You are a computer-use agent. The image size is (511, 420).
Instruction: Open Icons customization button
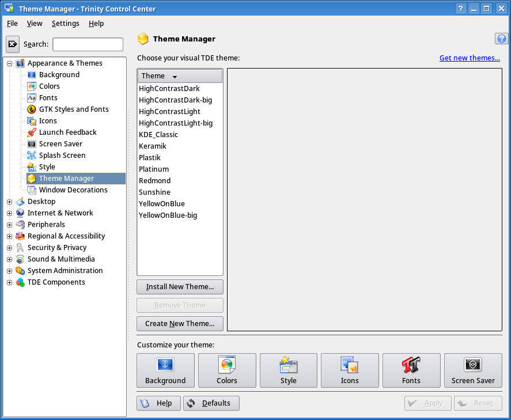click(350, 370)
